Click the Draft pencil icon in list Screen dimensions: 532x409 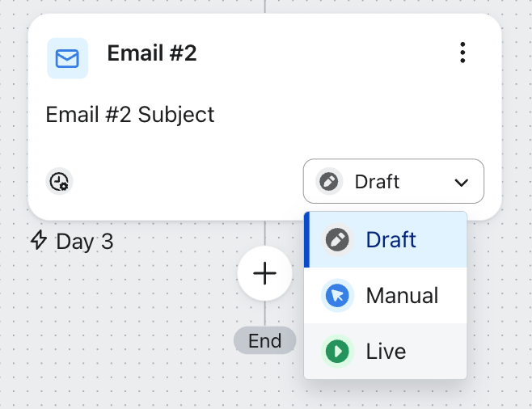click(x=337, y=240)
